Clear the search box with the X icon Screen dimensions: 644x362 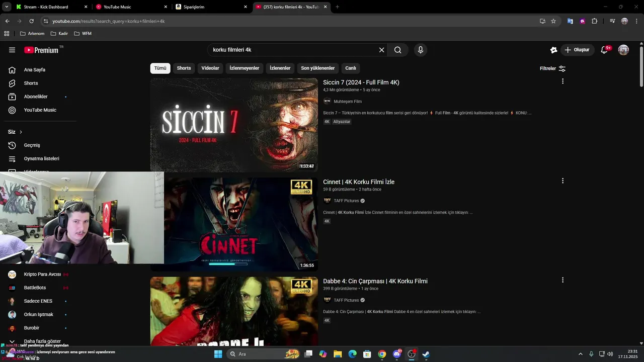(x=381, y=50)
